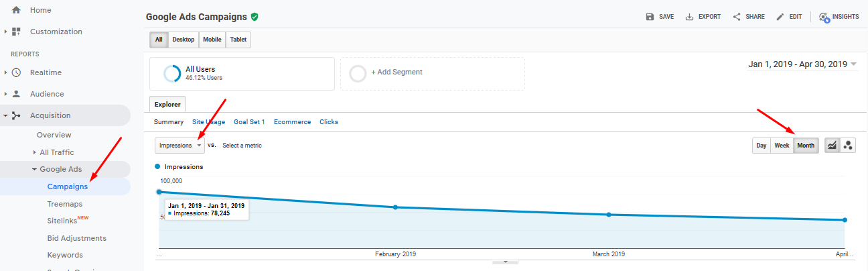This screenshot has height=271, width=868.
Task: Click the Home house icon in sidebar
Action: pos(17,10)
